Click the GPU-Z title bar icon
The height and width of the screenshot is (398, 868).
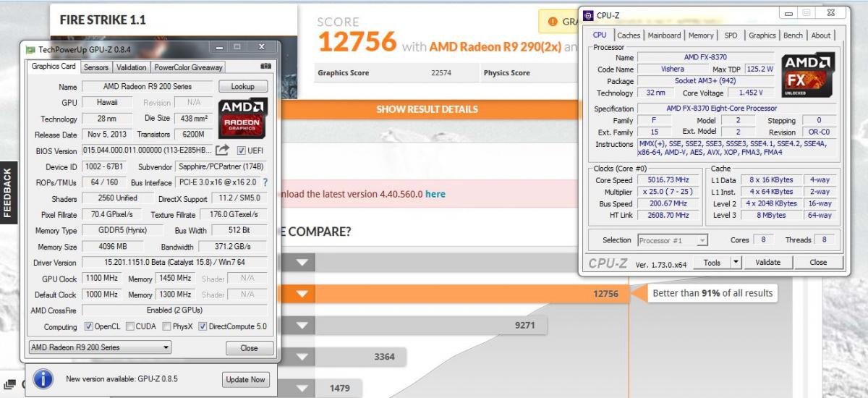[x=30, y=50]
